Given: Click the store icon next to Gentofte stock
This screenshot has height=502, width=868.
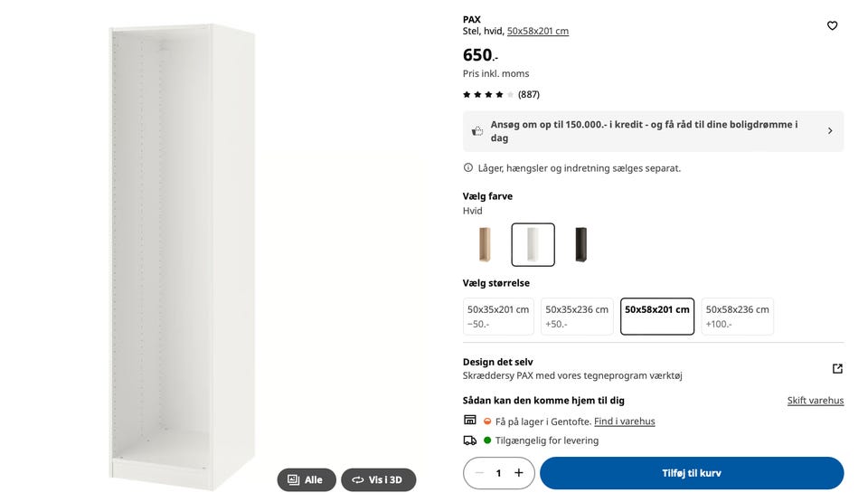Looking at the screenshot, I should pyautogui.click(x=469, y=420).
